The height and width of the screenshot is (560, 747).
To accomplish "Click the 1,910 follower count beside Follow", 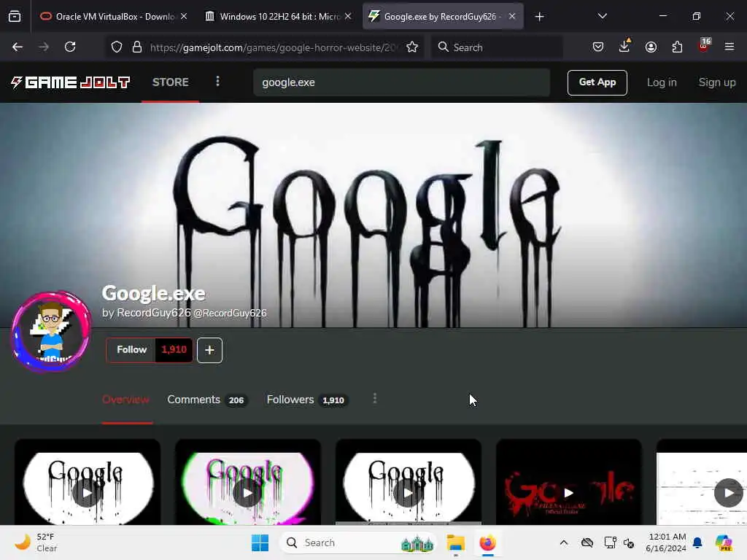I will 174,350.
